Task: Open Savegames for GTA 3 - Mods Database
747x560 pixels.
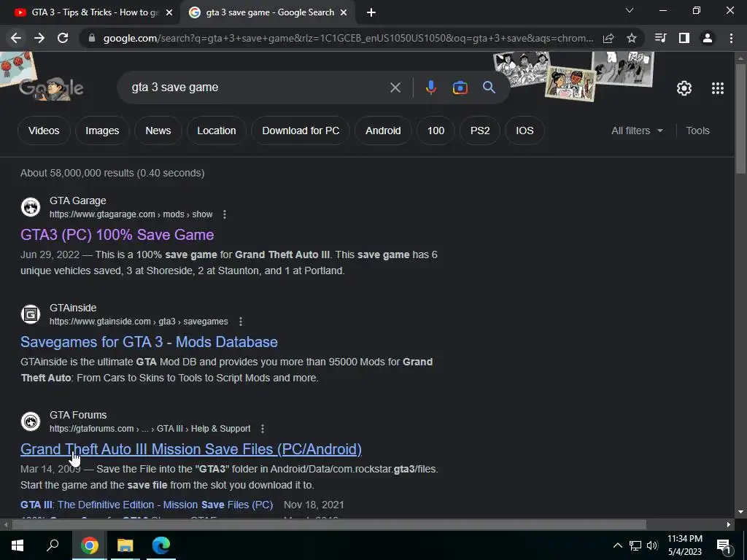Action: coord(149,342)
